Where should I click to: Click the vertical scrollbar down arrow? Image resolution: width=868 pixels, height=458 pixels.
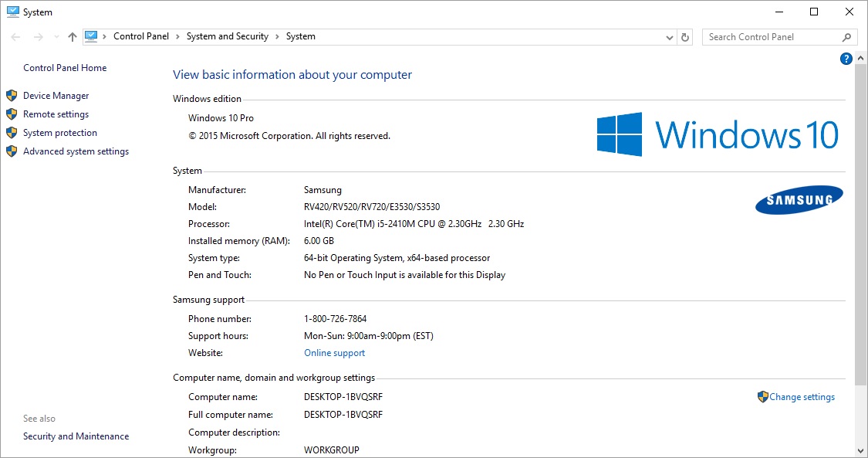click(861, 451)
